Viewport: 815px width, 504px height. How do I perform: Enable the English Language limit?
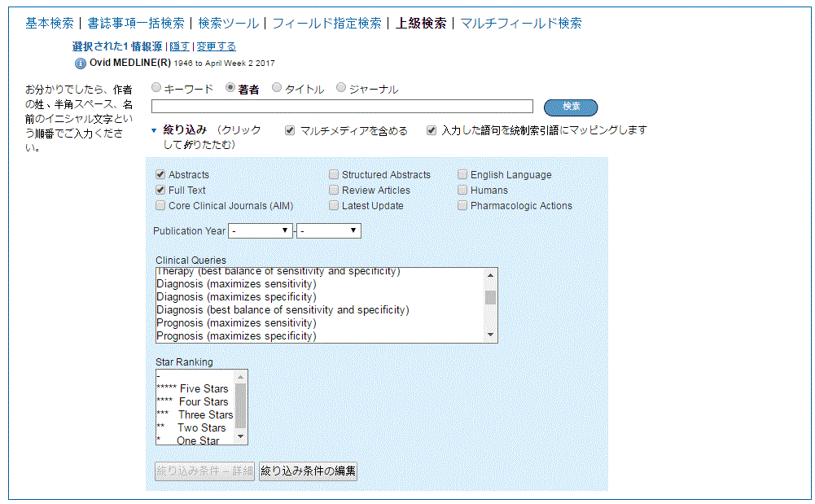point(462,174)
